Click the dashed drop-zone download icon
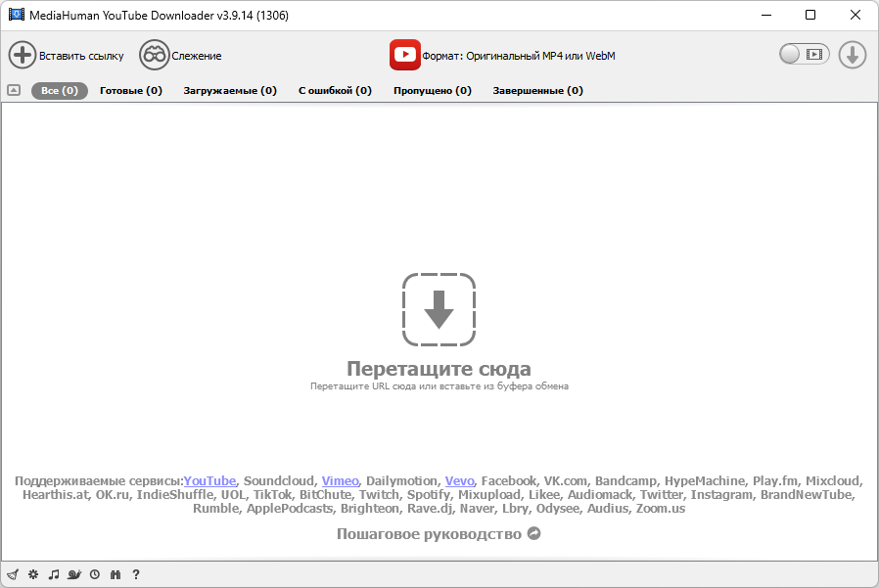This screenshot has height=588, width=879. coord(439,309)
